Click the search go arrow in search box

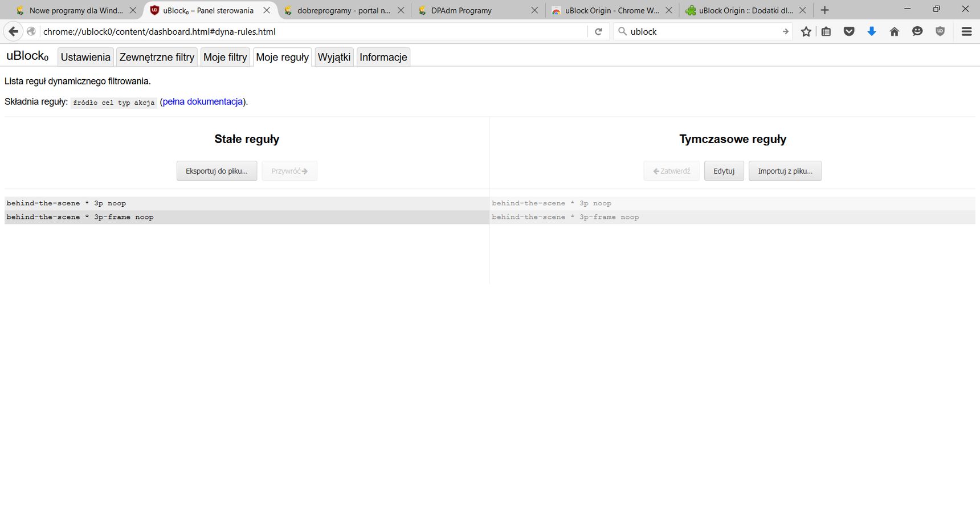[785, 32]
